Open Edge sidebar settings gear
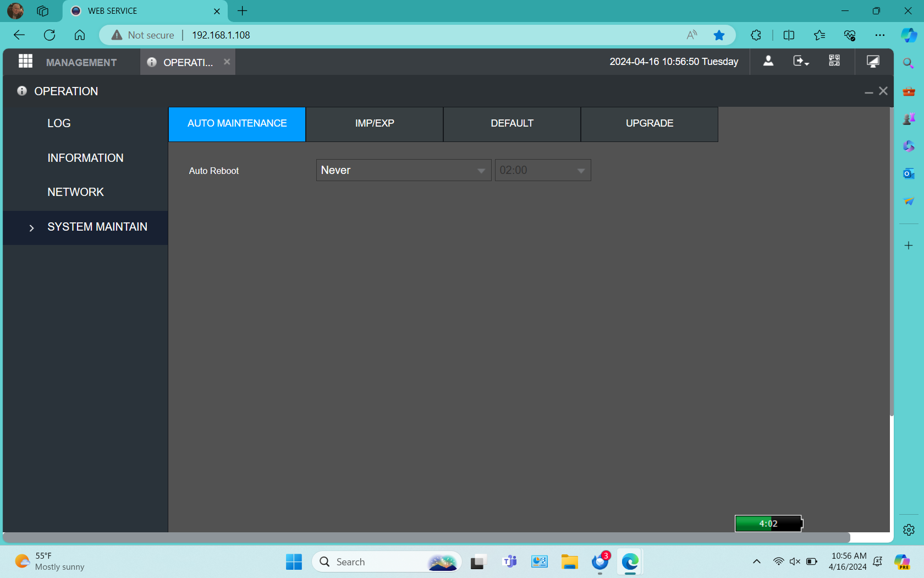The image size is (924, 578). tap(909, 530)
